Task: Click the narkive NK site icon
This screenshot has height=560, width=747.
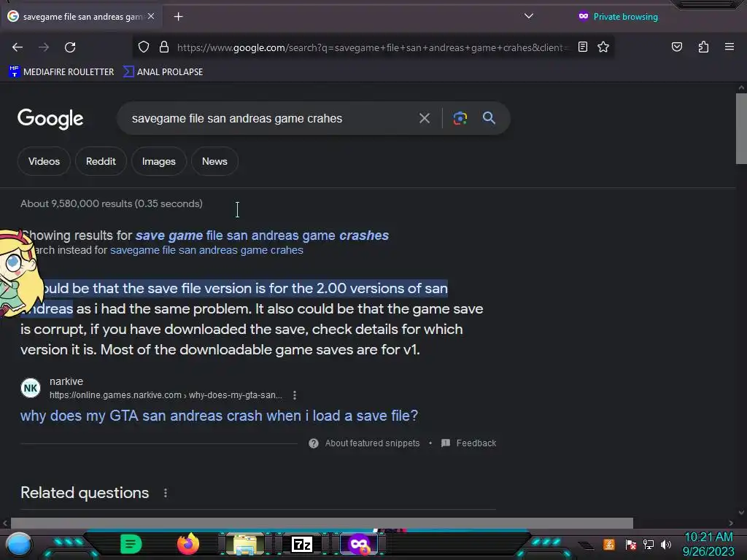Action: click(31, 388)
